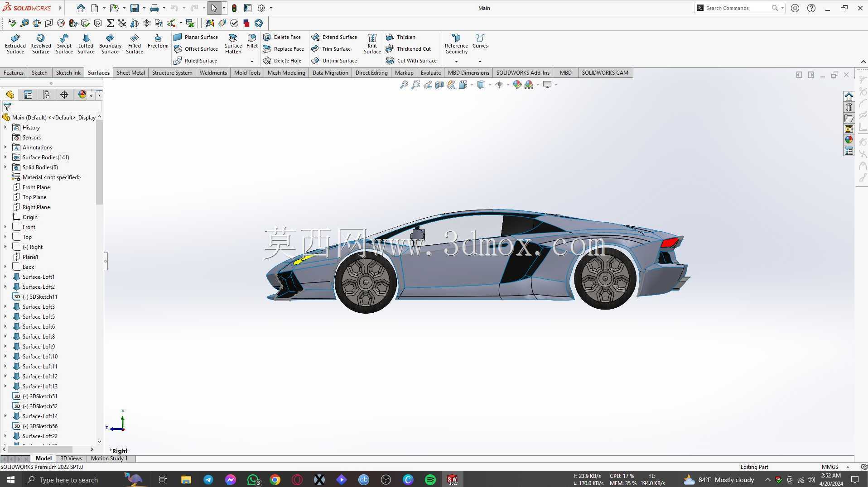Open the DisplayManager tab
Screen dimensions: 868x487
82,95
